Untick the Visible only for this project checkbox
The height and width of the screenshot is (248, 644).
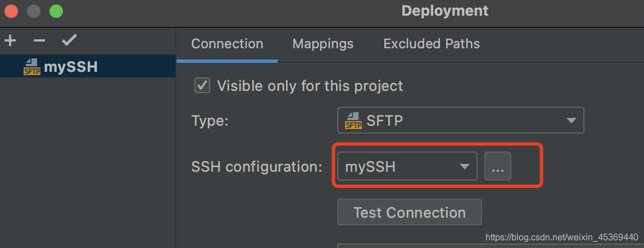pyautogui.click(x=202, y=86)
